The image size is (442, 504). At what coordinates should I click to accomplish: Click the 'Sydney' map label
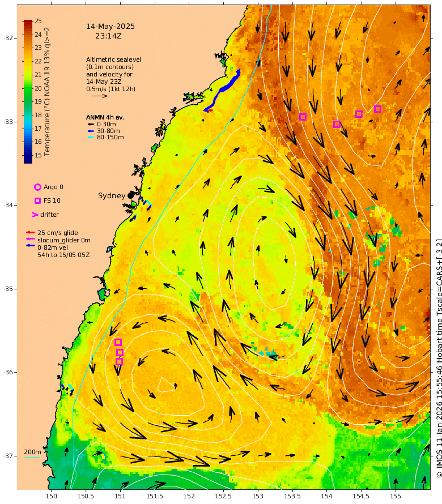[x=112, y=195]
